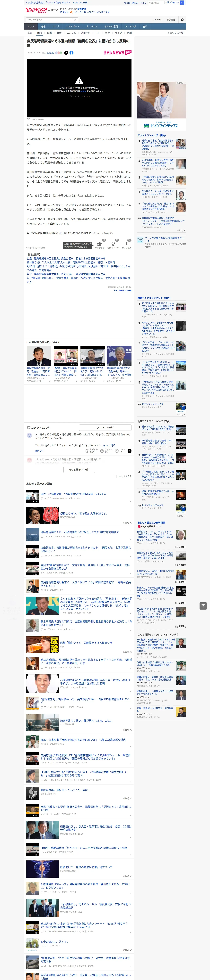Viewport: 210px width, 980px height.
Task: Open the article 森山幹事長、石破首相の退陣求める動き
Action: [x=86, y=549]
